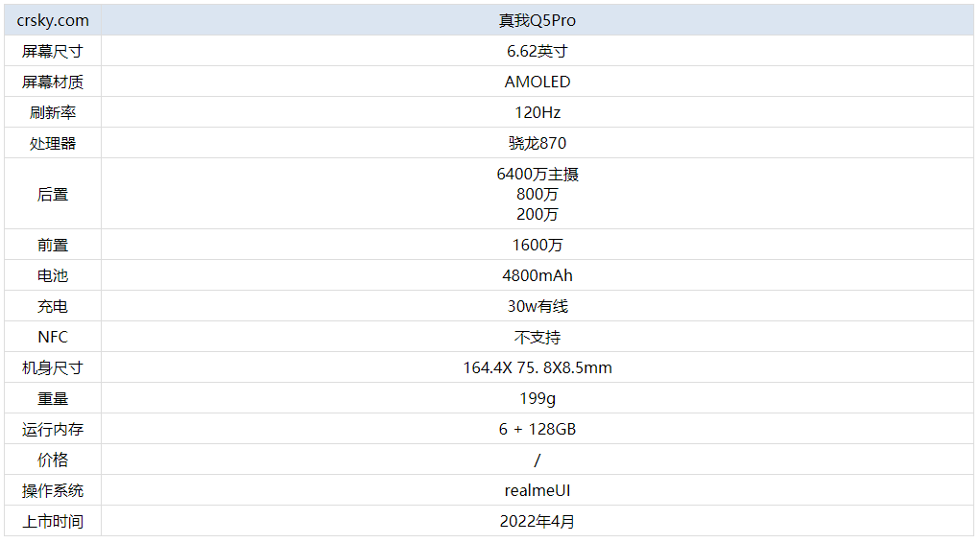Select the 真我Q5Pro column header
The image size is (980, 543).
(537, 20)
